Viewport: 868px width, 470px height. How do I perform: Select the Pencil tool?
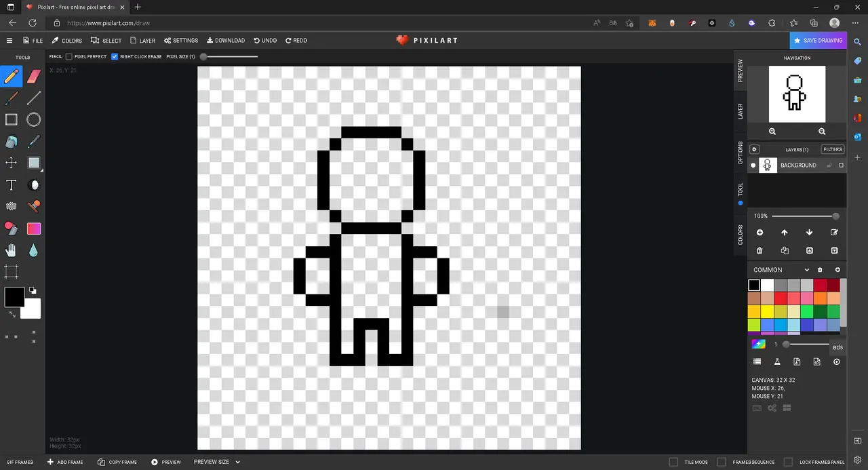[x=12, y=76]
